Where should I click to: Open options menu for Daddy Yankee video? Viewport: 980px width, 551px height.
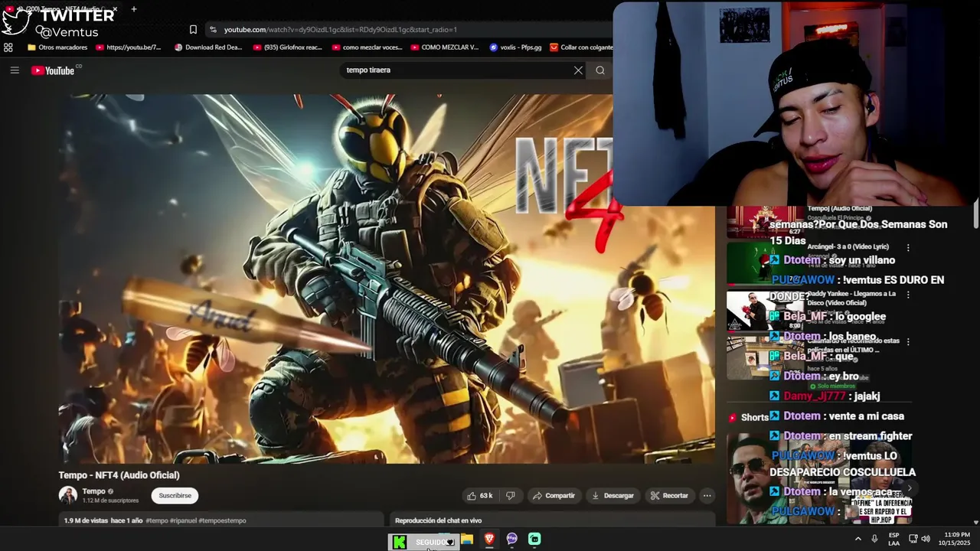click(908, 295)
